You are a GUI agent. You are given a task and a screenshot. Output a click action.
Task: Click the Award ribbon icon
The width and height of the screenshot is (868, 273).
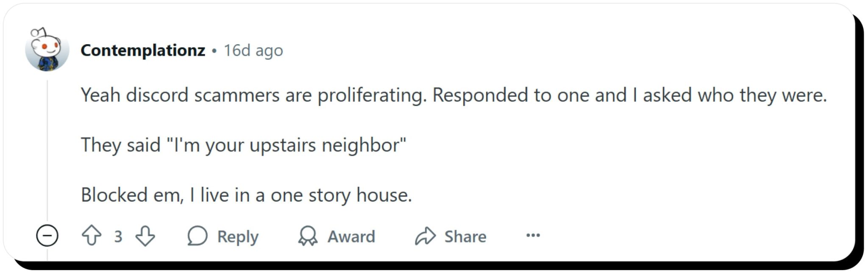(308, 236)
